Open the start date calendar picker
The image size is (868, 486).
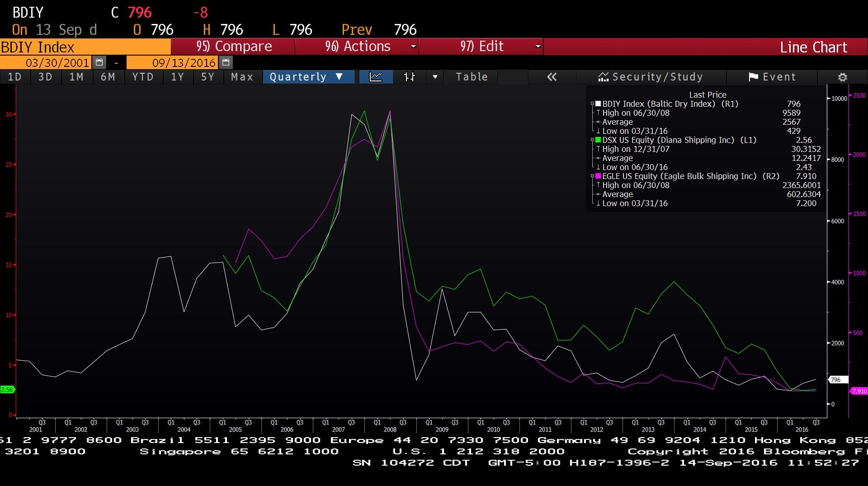pos(99,62)
